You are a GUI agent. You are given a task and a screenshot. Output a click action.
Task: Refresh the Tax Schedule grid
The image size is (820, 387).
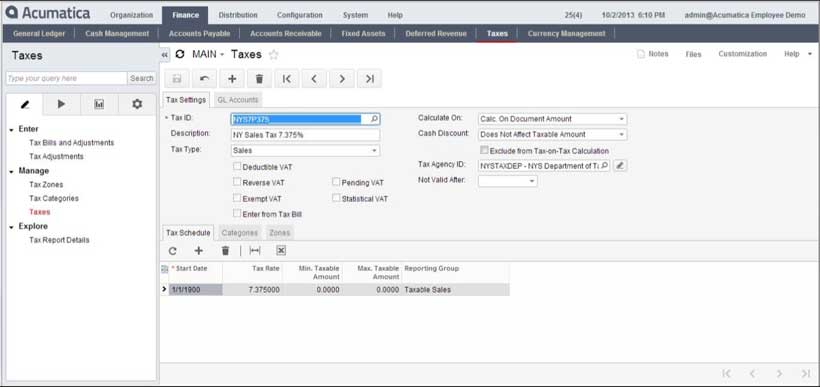click(173, 251)
